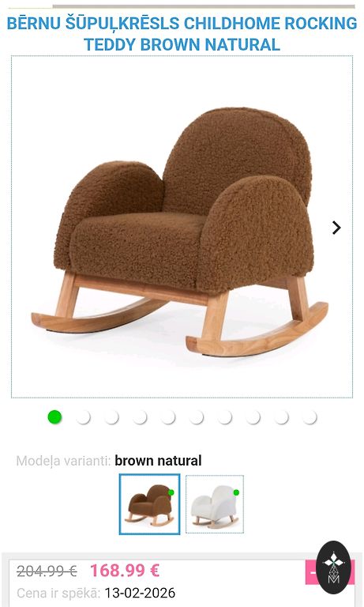
Task: Choose the white rocking chair variant
Action: [215, 504]
